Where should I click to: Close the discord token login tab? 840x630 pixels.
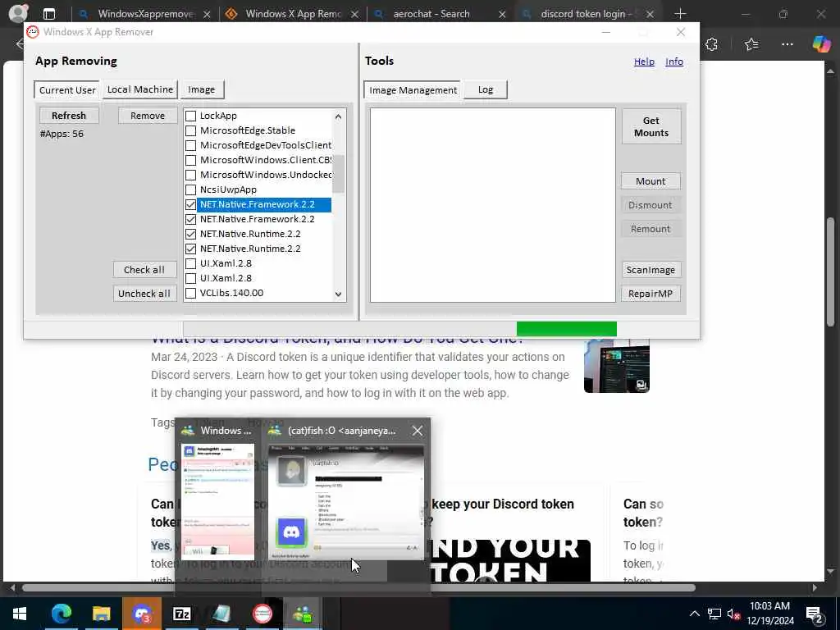[650, 15]
